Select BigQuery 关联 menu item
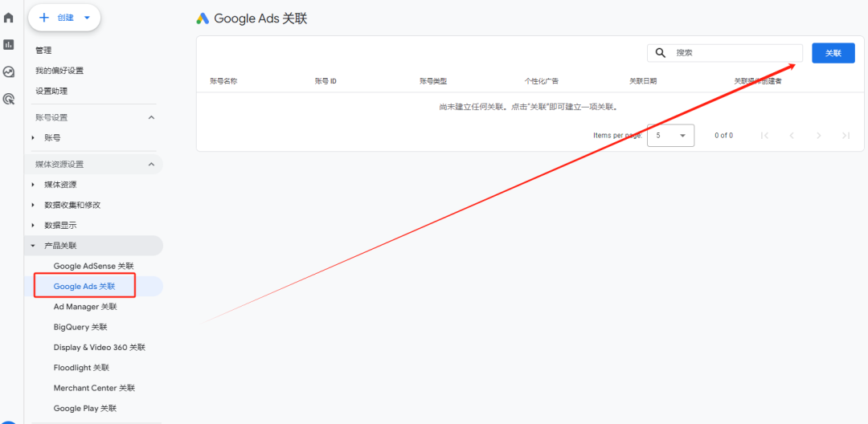The width and height of the screenshot is (868, 424). [x=80, y=327]
